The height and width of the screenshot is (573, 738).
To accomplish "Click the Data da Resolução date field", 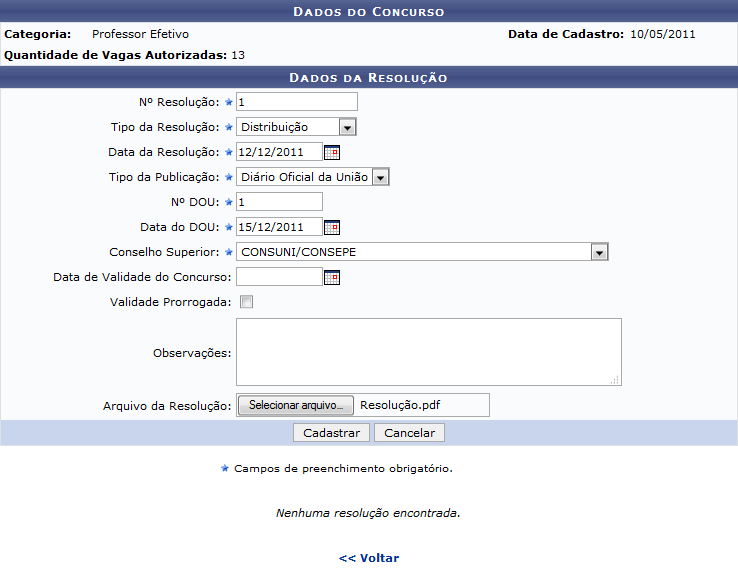I will tap(279, 152).
